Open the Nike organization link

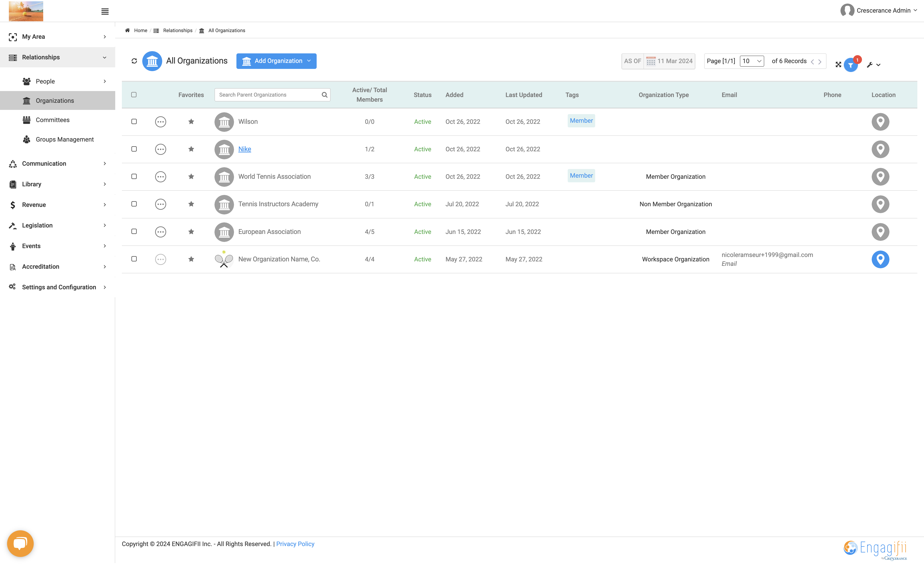pyautogui.click(x=244, y=149)
